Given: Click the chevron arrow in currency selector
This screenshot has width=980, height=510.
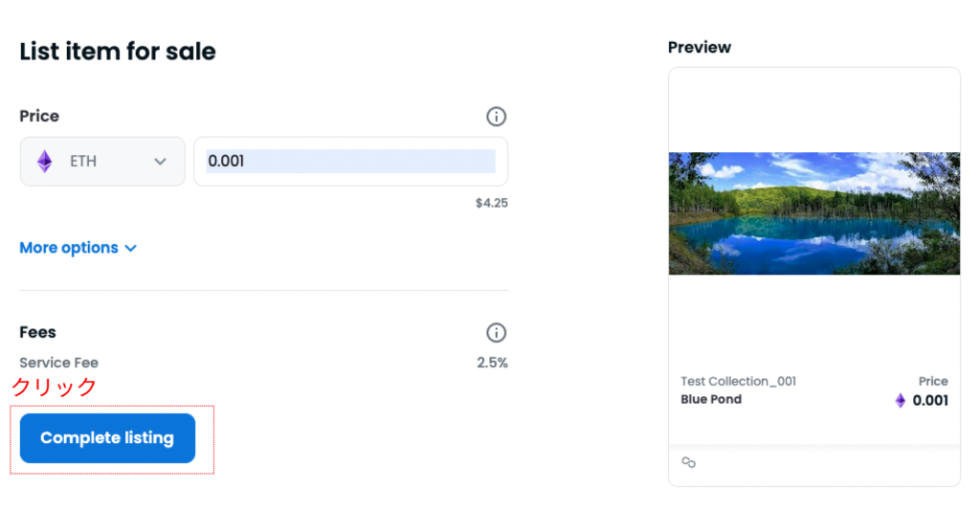Looking at the screenshot, I should (160, 162).
